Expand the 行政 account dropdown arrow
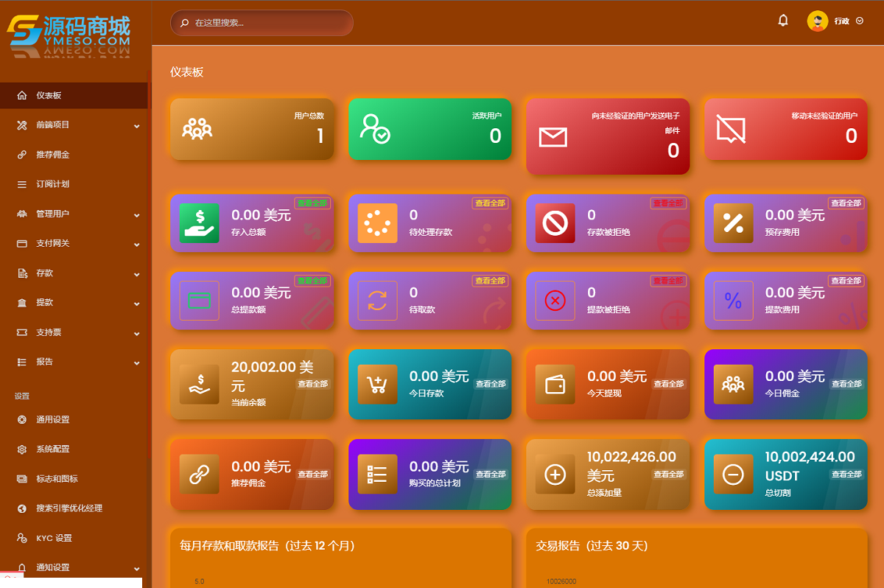 point(859,21)
